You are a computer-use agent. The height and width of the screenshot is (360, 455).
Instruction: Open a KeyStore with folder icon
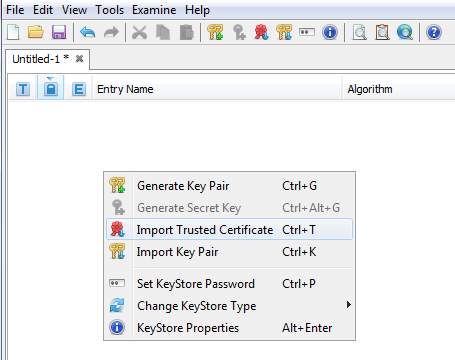[x=36, y=32]
